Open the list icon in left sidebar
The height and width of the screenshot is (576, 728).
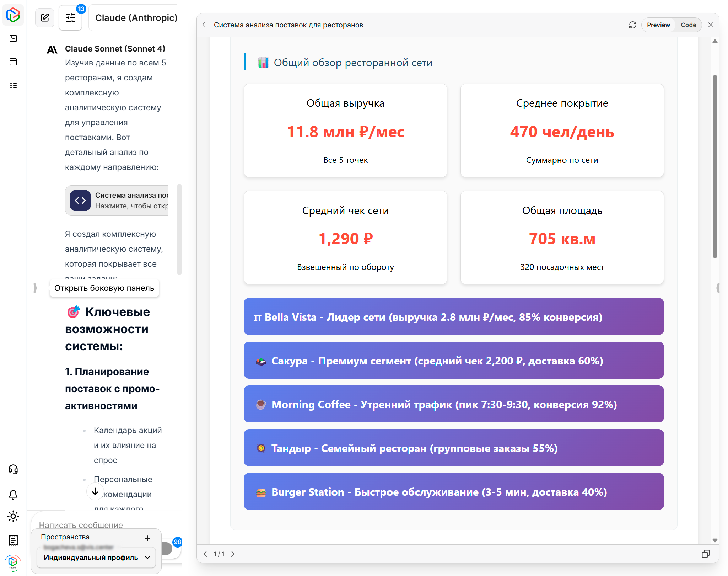13,85
